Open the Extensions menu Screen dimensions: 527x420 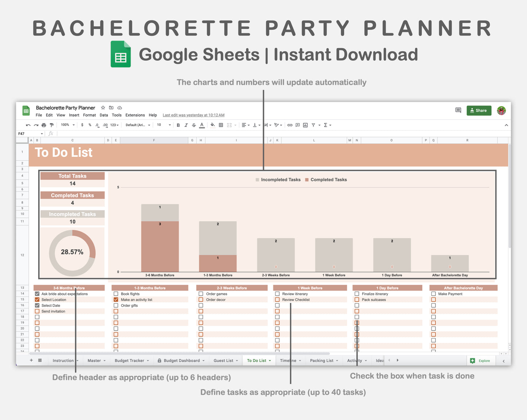135,115
